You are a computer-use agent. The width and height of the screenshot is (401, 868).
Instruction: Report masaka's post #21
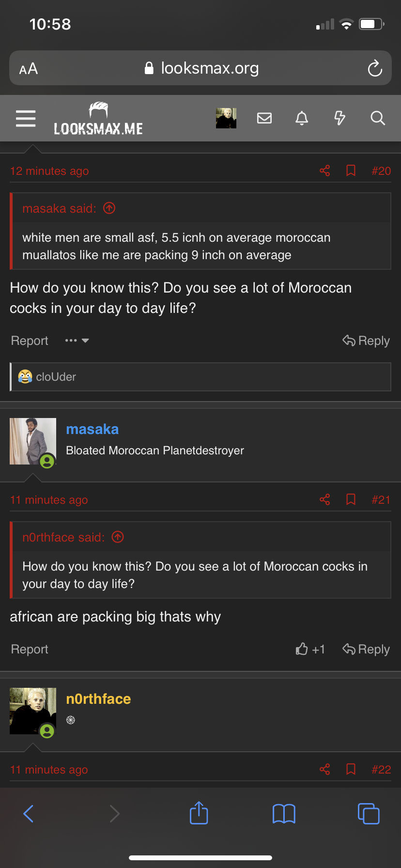[x=30, y=649]
